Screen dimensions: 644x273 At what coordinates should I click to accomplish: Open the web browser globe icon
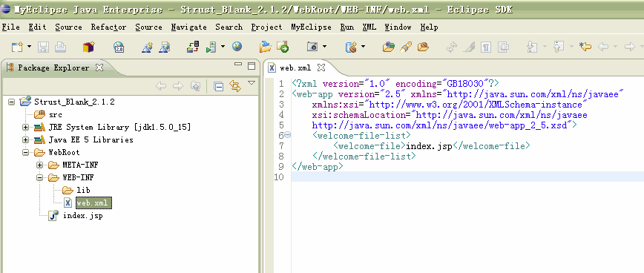click(237, 47)
